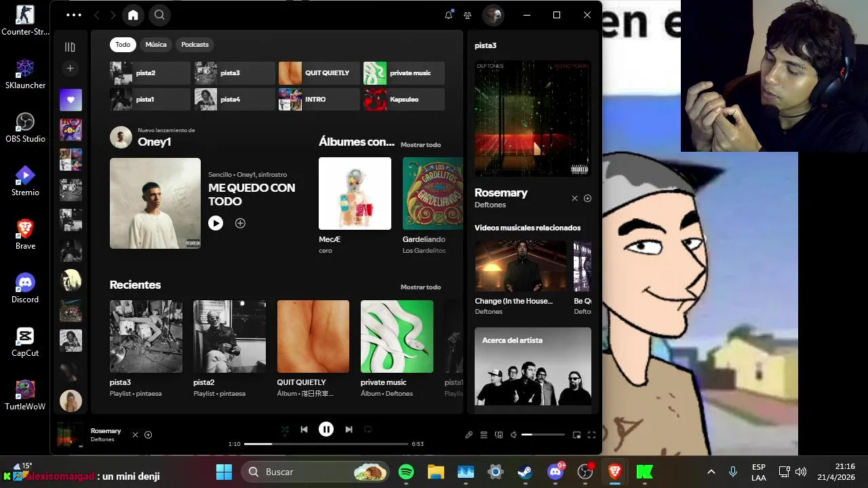Hide Rosemary with X in player bar
Screen dimensions: 868x488
[135, 434]
